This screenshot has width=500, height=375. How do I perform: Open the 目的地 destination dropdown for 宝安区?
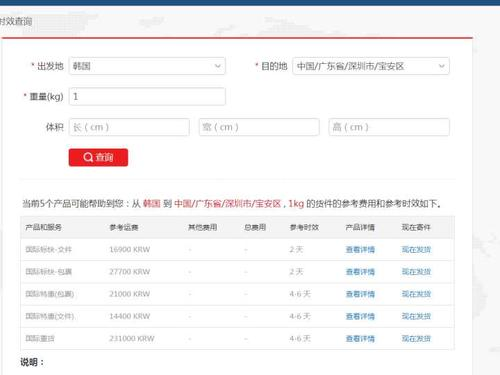371,66
